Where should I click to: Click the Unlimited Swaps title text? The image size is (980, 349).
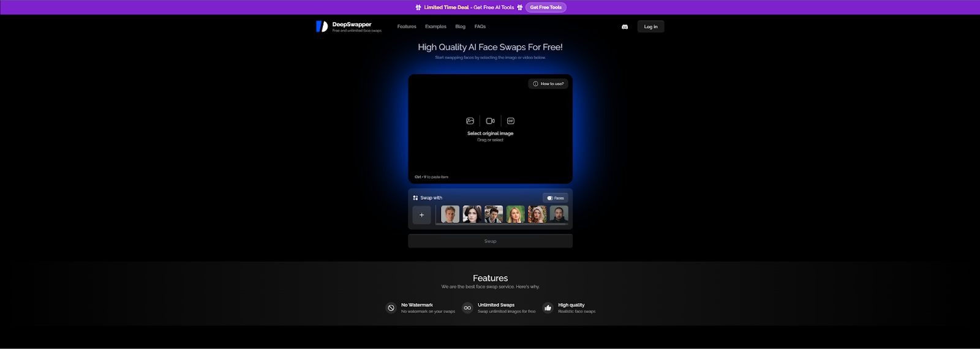tap(496, 305)
